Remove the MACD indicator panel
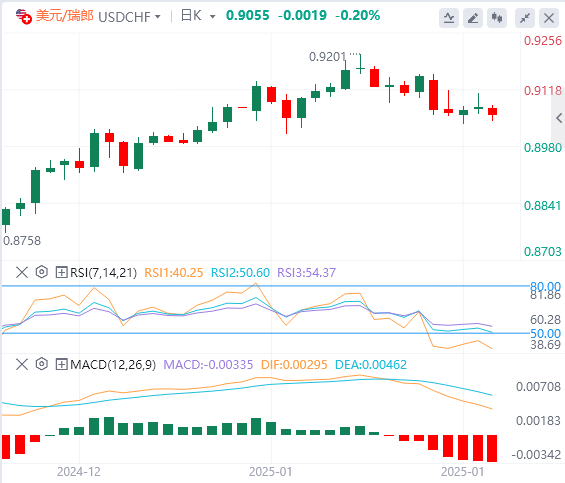 22,364
